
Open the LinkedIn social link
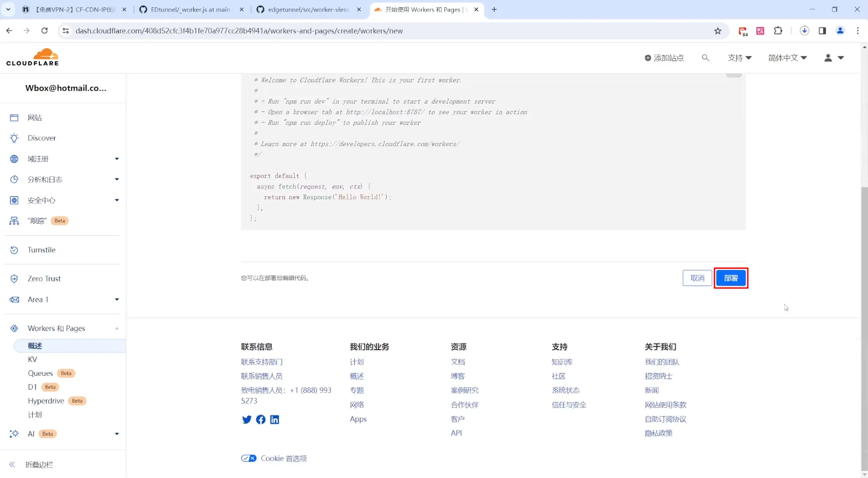[x=275, y=419]
